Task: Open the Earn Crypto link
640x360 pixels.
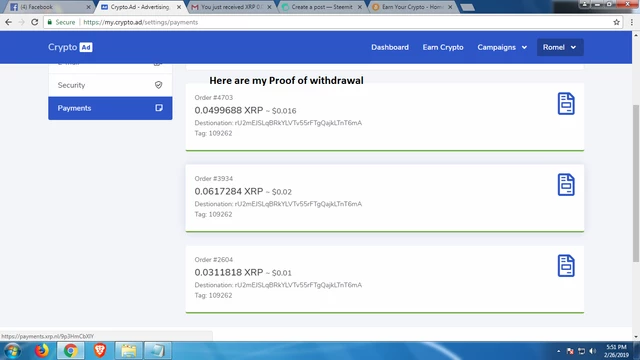Action: [443, 47]
